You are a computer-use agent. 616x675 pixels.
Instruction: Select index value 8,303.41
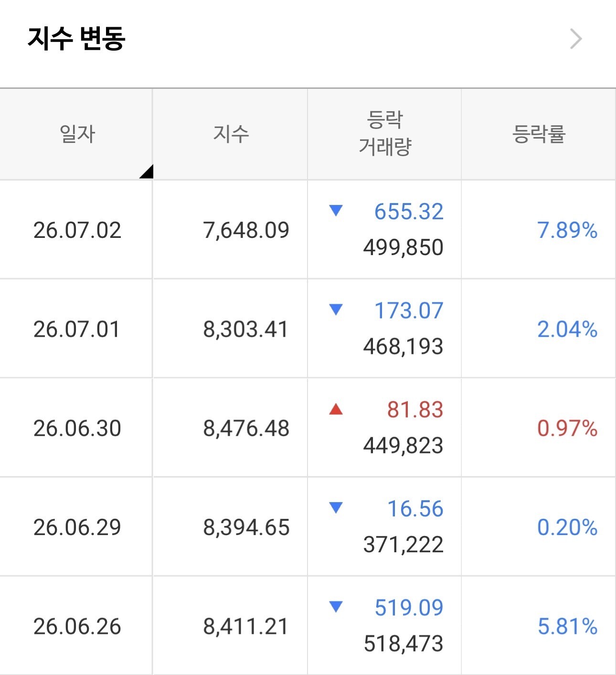pos(246,329)
